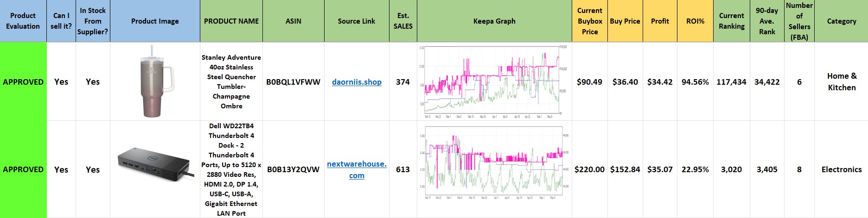
Task: Select the Buy Price column header
Action: coord(625,21)
